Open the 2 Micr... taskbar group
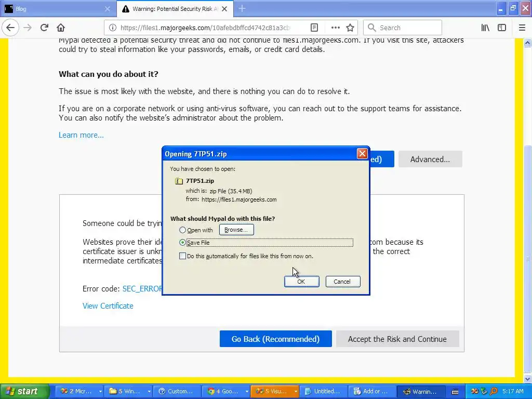532x399 pixels. [76, 391]
